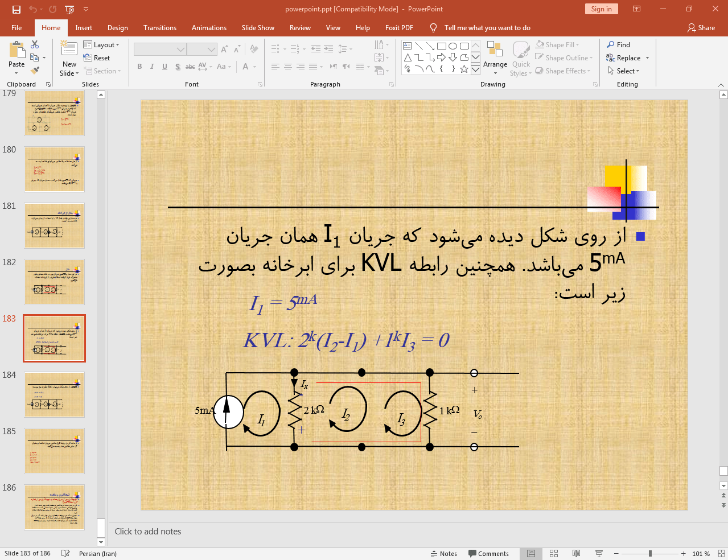
Task: Switch to the Design tab
Action: [x=118, y=28]
